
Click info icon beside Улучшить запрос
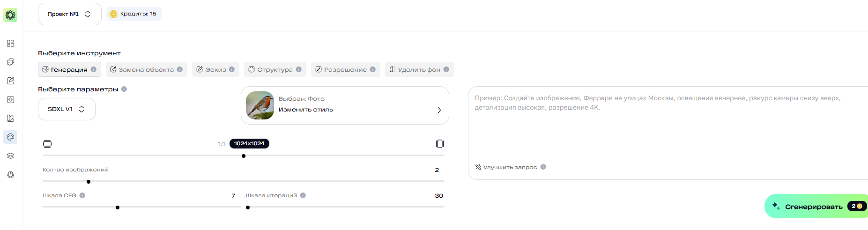click(x=543, y=167)
